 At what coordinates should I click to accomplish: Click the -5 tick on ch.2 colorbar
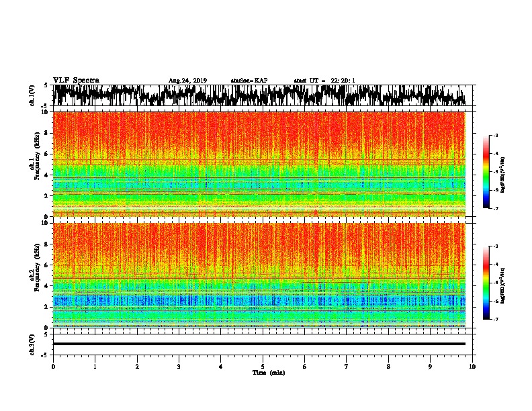[496, 283]
